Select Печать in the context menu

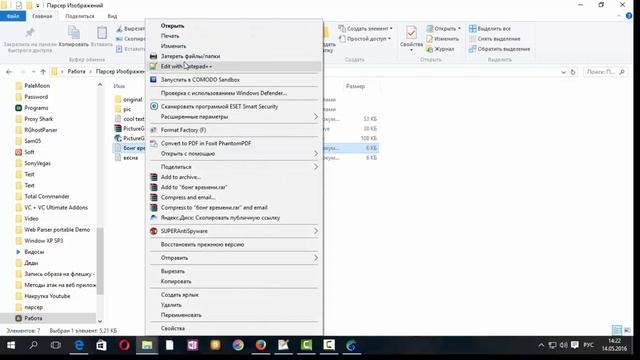coord(234,36)
